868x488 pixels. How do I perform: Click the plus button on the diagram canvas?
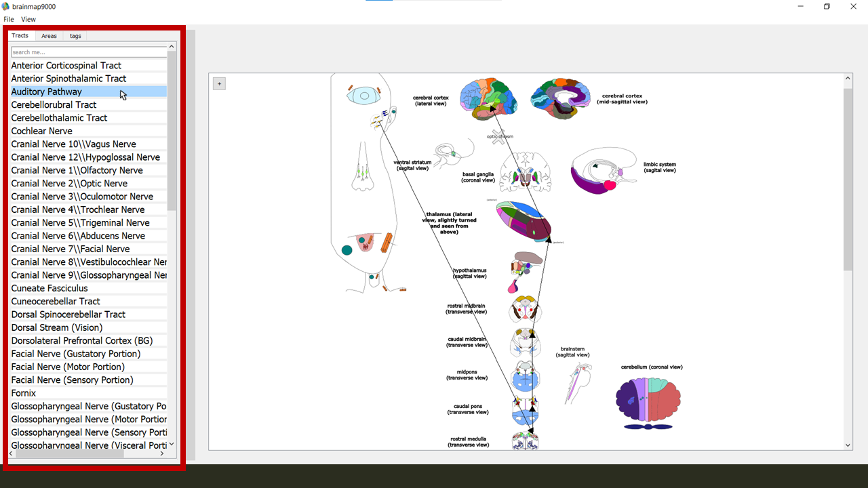(218, 83)
